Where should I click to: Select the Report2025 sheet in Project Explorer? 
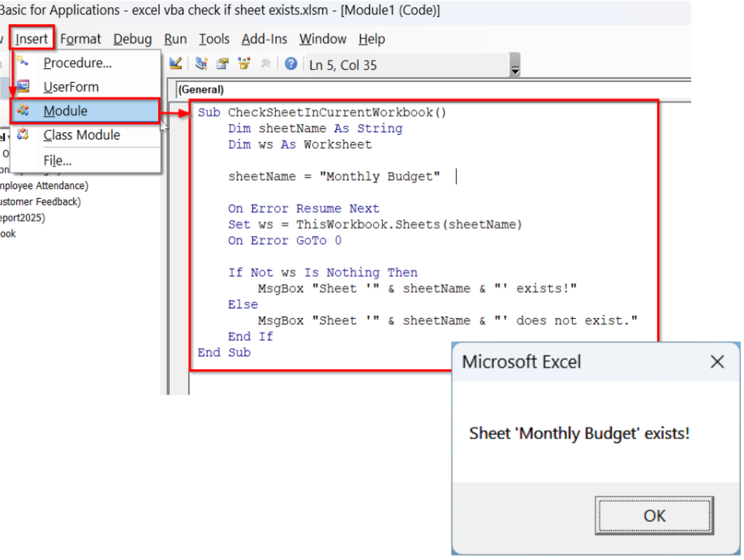pyautogui.click(x=22, y=218)
